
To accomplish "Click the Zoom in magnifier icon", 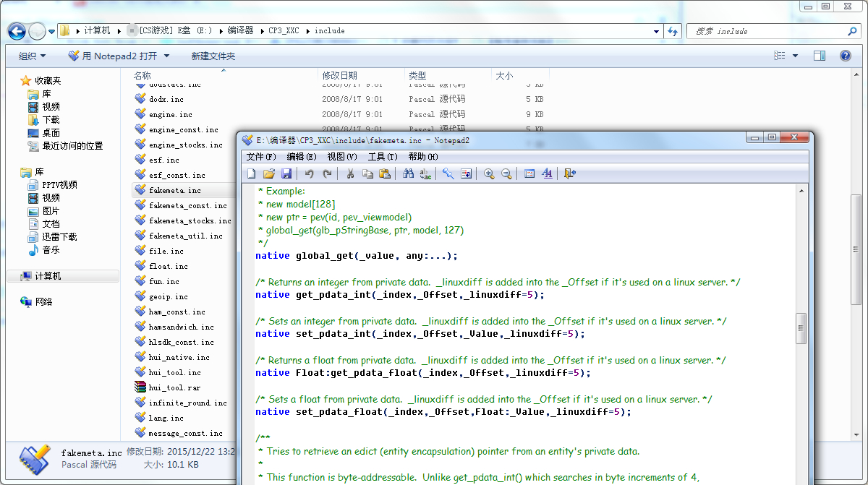I will tap(489, 173).
